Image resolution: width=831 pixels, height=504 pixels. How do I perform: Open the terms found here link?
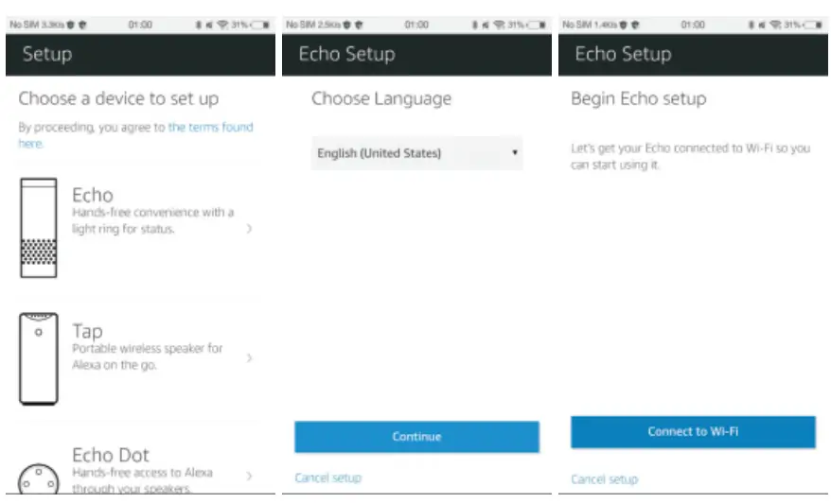[210, 128]
